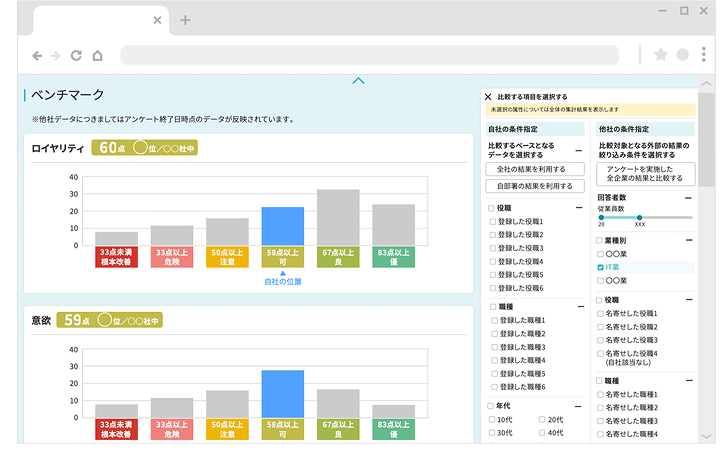Go back with the browser back arrow
The height and width of the screenshot is (462, 728).
(x=37, y=56)
